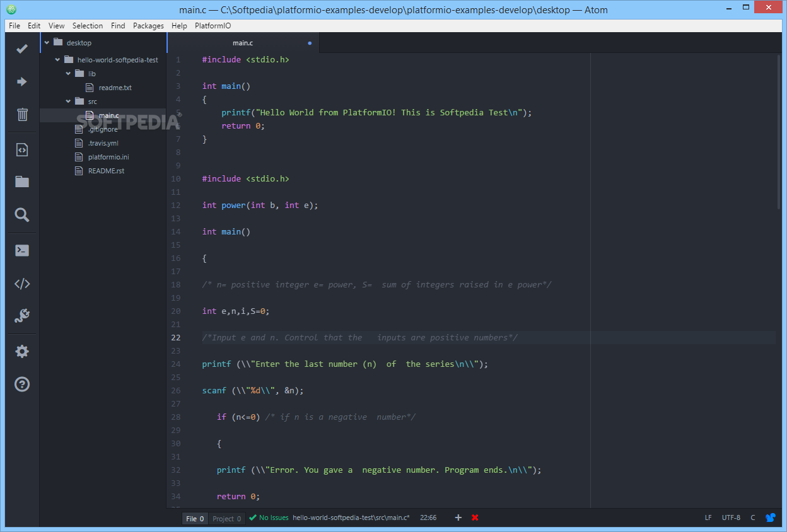
Task: Click cursor position 22:66 in status bar
Action: click(x=428, y=518)
